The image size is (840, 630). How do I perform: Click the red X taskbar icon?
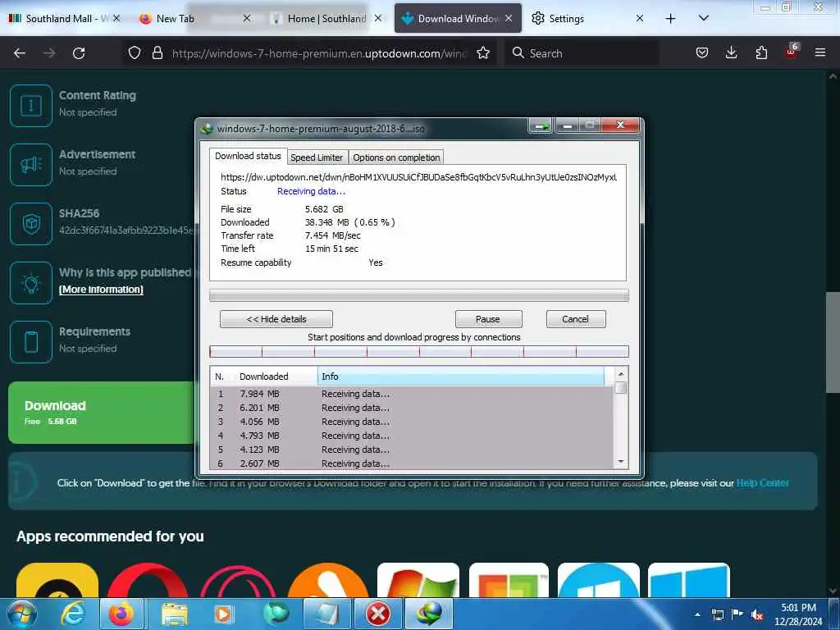(378, 614)
